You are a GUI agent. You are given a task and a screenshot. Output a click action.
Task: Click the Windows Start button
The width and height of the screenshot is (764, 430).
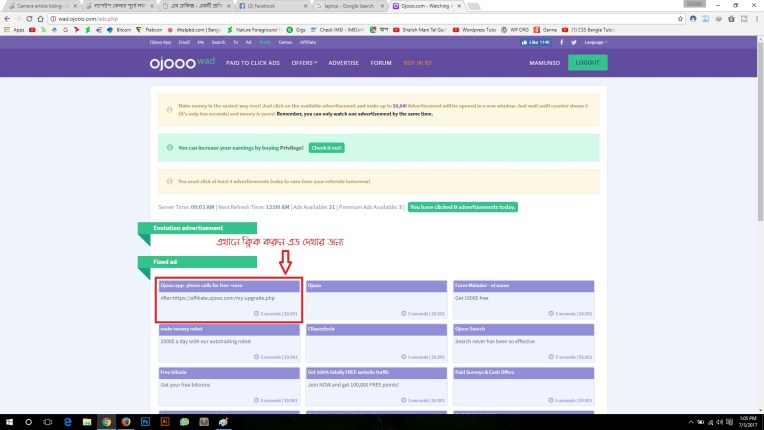pyautogui.click(x=8, y=421)
